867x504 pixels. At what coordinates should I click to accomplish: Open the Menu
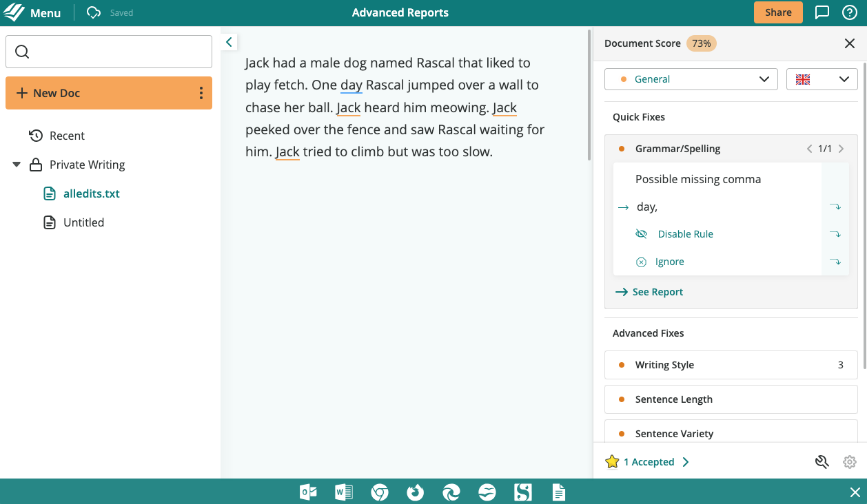click(x=45, y=12)
